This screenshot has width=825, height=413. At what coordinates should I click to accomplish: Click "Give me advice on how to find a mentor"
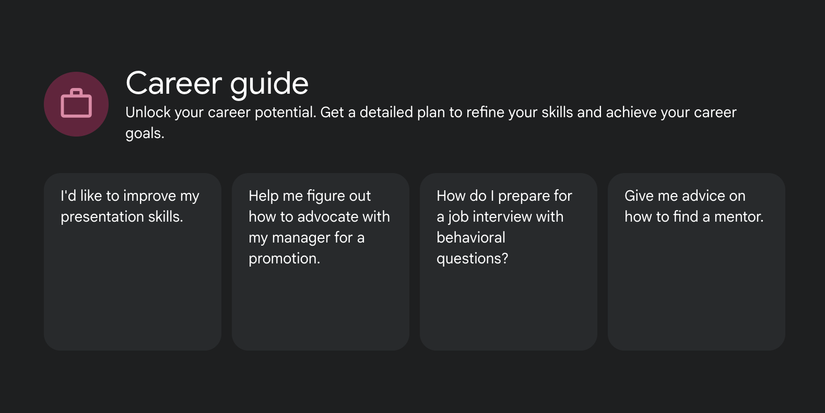click(x=694, y=206)
